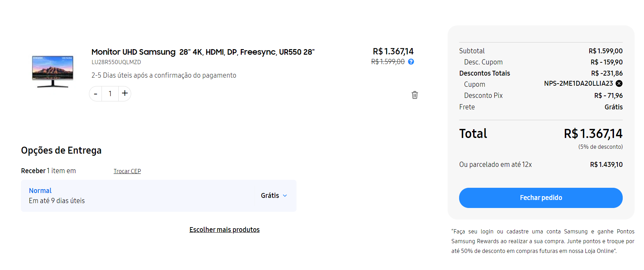The width and height of the screenshot is (644, 270).
Task: Click the Samsung Rewards notice text
Action: tap(542, 241)
